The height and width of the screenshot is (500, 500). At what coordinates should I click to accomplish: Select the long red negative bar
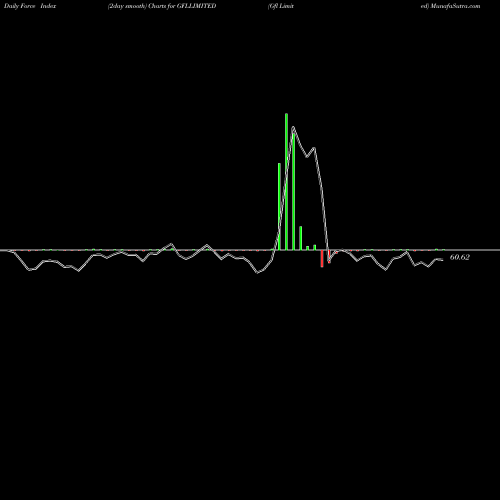(x=322, y=259)
